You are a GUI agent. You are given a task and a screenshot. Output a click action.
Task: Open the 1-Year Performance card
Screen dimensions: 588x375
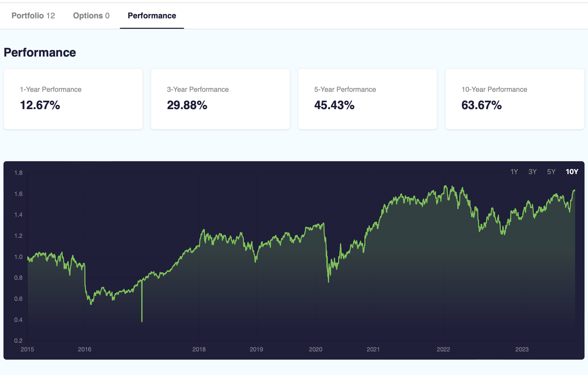pos(73,99)
